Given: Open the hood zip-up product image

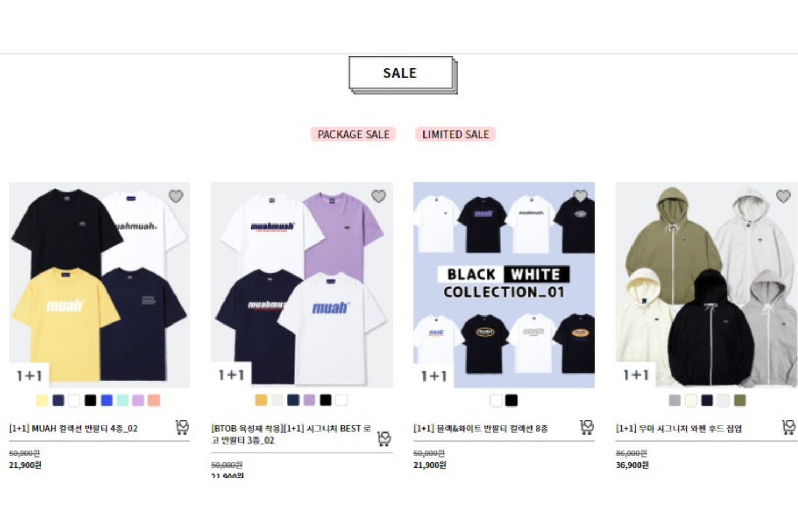Looking at the screenshot, I should [706, 285].
